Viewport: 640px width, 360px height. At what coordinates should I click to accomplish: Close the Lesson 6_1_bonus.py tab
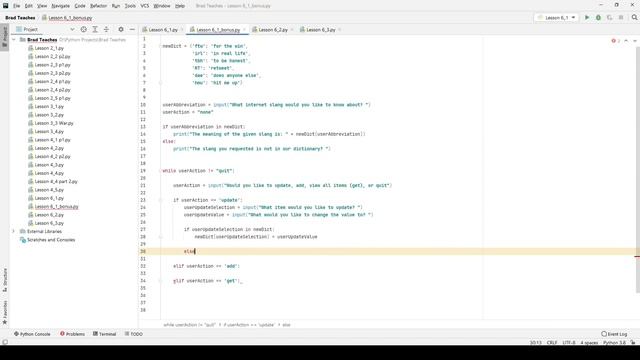[x=244, y=30]
